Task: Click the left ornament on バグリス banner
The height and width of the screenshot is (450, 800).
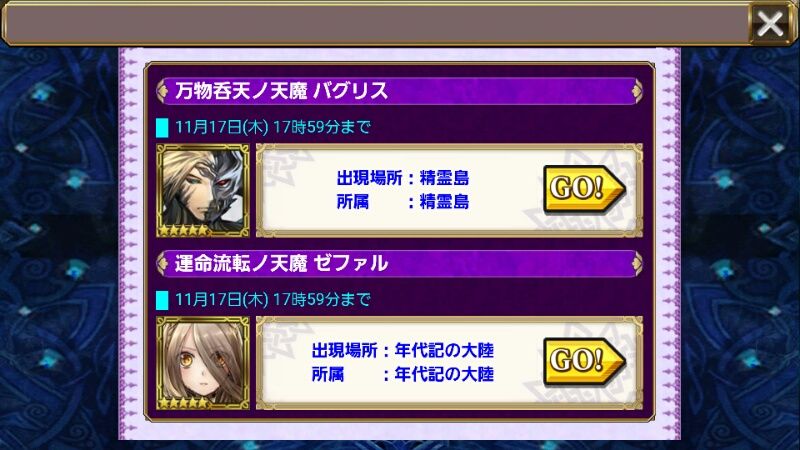Action: [163, 91]
